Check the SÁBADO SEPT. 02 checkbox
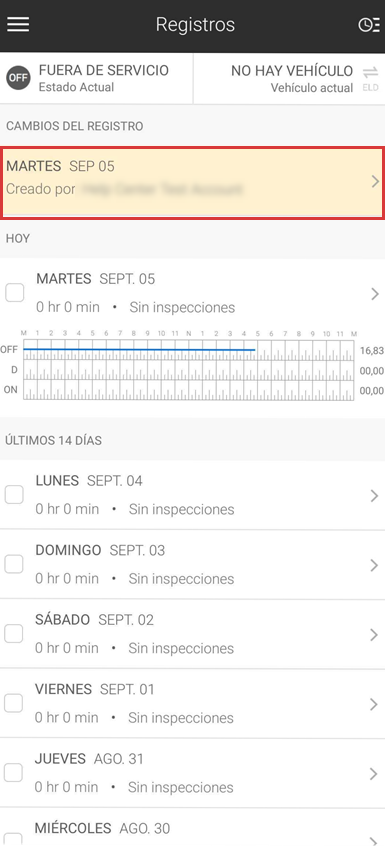Viewport: 385px width, 847px height. click(14, 634)
